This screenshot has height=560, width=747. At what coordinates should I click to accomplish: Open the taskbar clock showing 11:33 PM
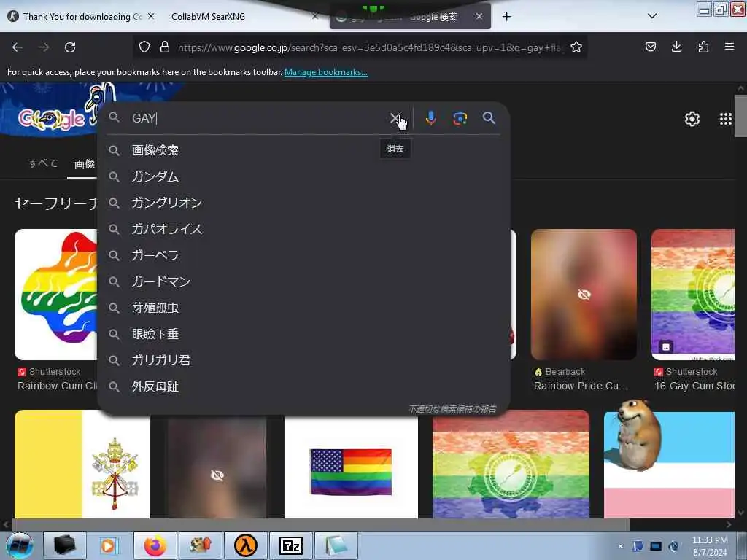[x=710, y=545]
